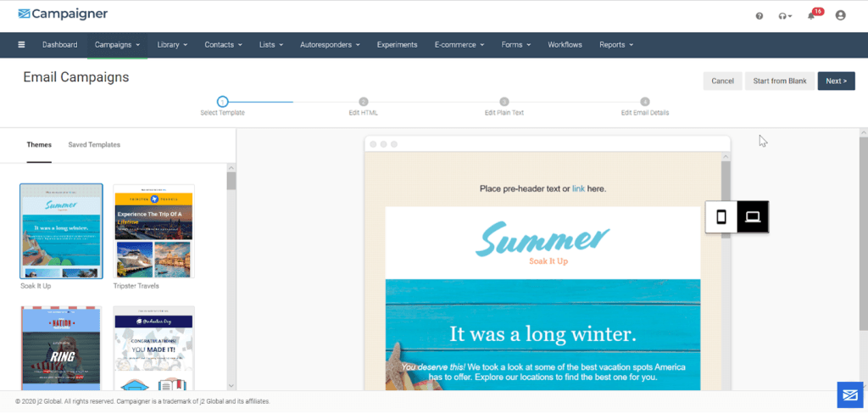868x414 pixels.
Task: Click the template list scroll-down arrow
Action: click(x=231, y=386)
